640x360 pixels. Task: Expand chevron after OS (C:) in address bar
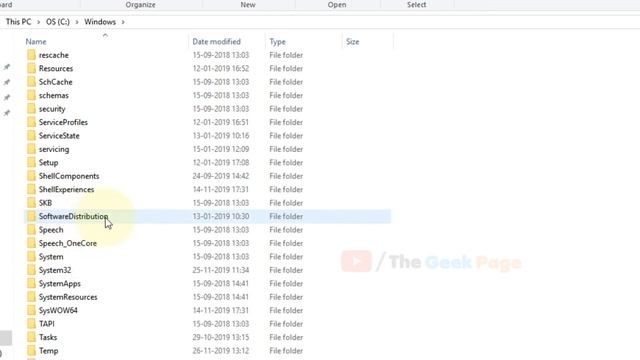(77, 22)
